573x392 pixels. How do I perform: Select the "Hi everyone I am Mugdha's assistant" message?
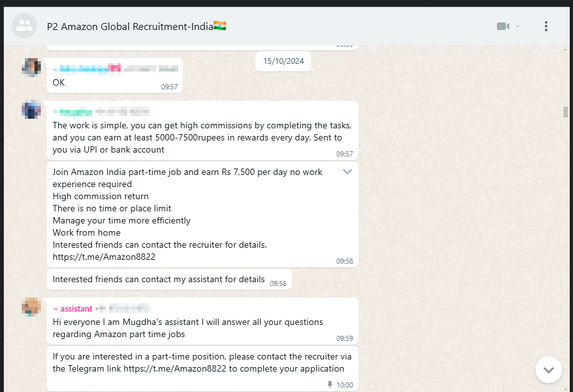188,328
